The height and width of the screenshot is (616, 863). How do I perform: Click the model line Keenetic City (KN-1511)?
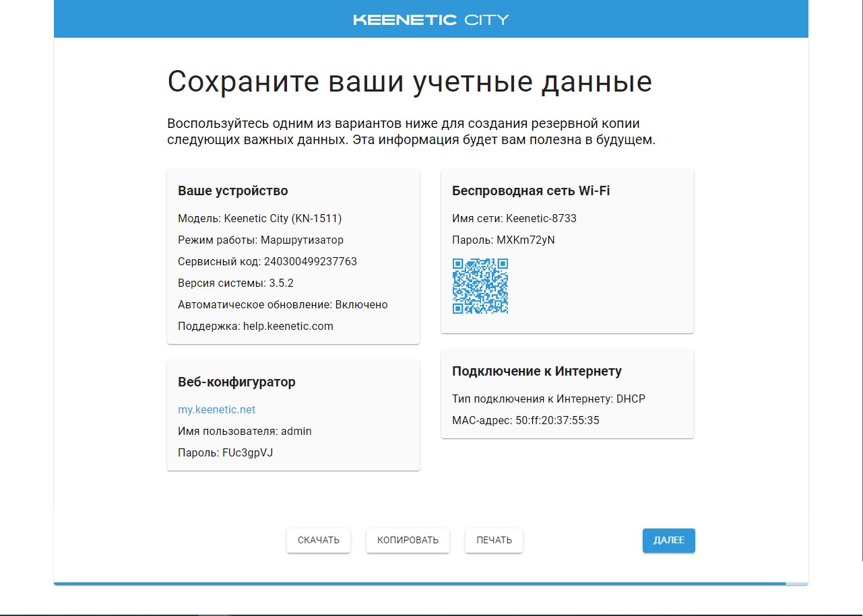tap(260, 219)
